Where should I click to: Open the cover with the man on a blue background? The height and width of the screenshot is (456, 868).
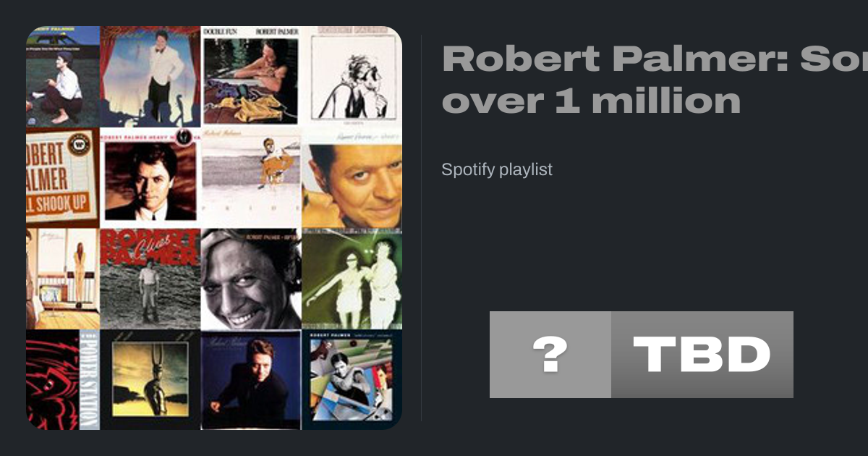[251, 380]
